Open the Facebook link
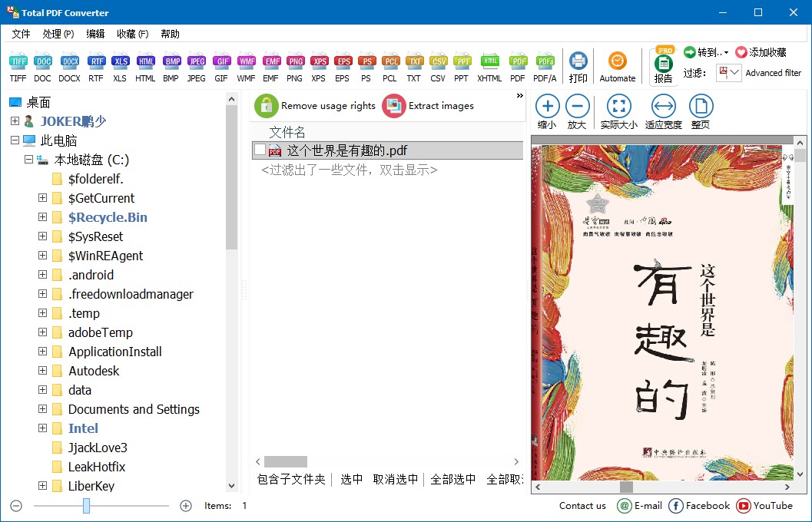 [699, 505]
